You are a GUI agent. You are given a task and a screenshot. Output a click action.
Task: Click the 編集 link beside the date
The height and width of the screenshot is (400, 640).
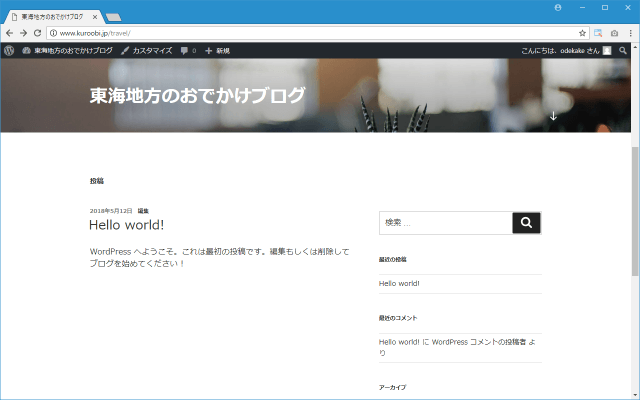coord(143,211)
